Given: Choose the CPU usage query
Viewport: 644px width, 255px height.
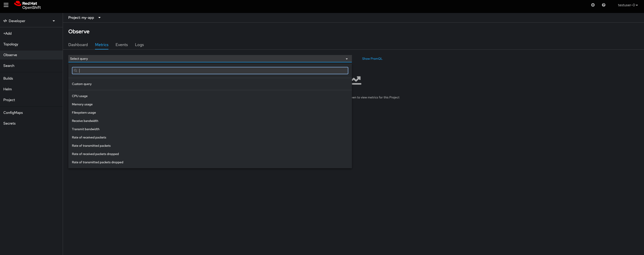Looking at the screenshot, I should [x=80, y=96].
